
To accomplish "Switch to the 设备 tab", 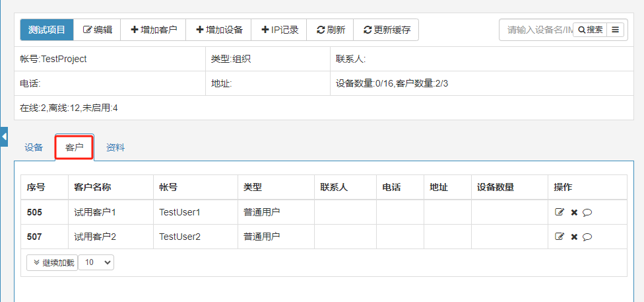I will coord(34,147).
